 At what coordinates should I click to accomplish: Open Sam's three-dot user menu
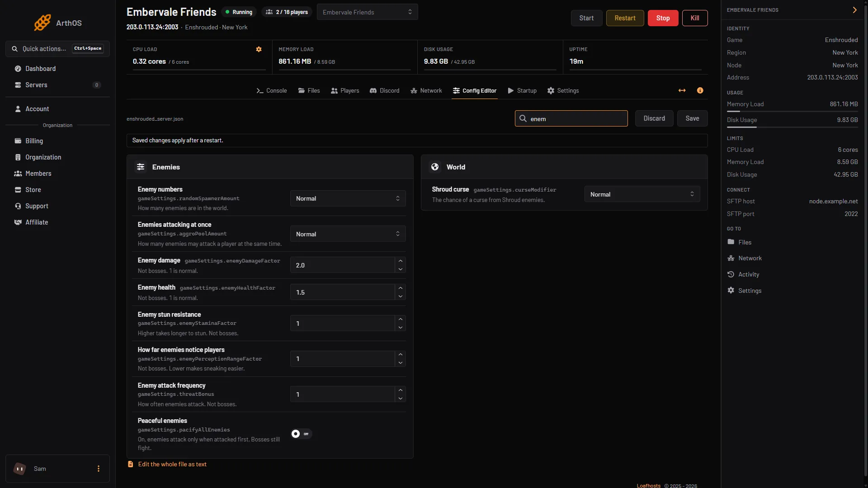99,469
